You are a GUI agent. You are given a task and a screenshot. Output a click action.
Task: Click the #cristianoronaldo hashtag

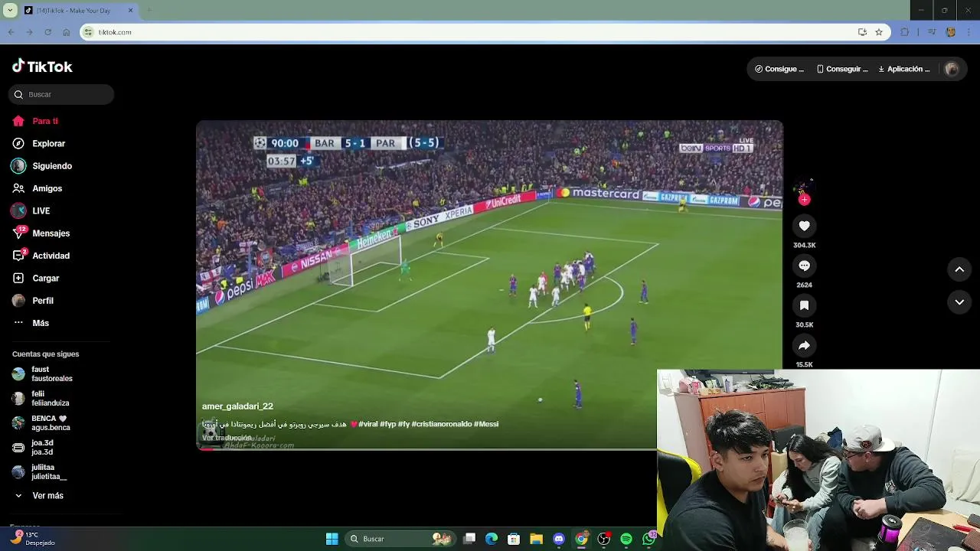click(442, 424)
